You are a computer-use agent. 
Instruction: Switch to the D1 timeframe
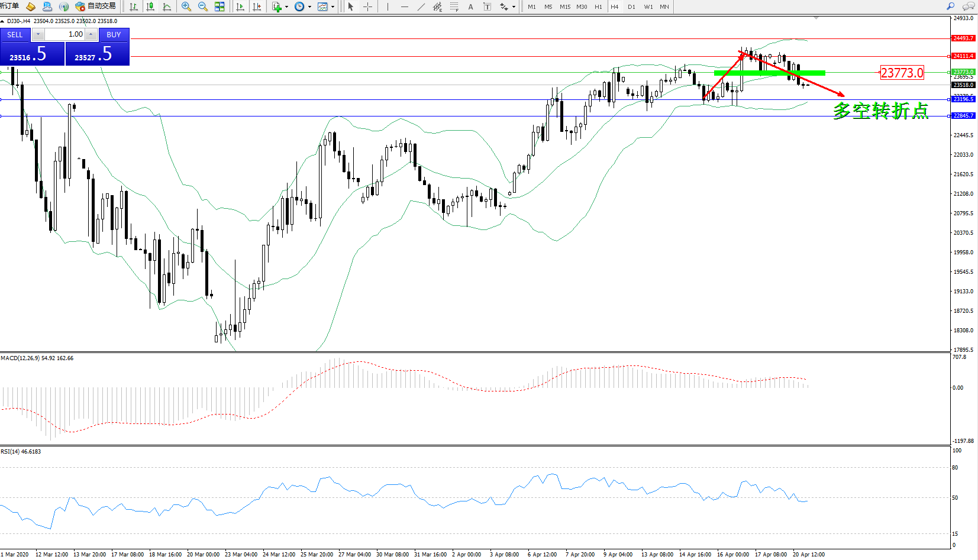631,7
